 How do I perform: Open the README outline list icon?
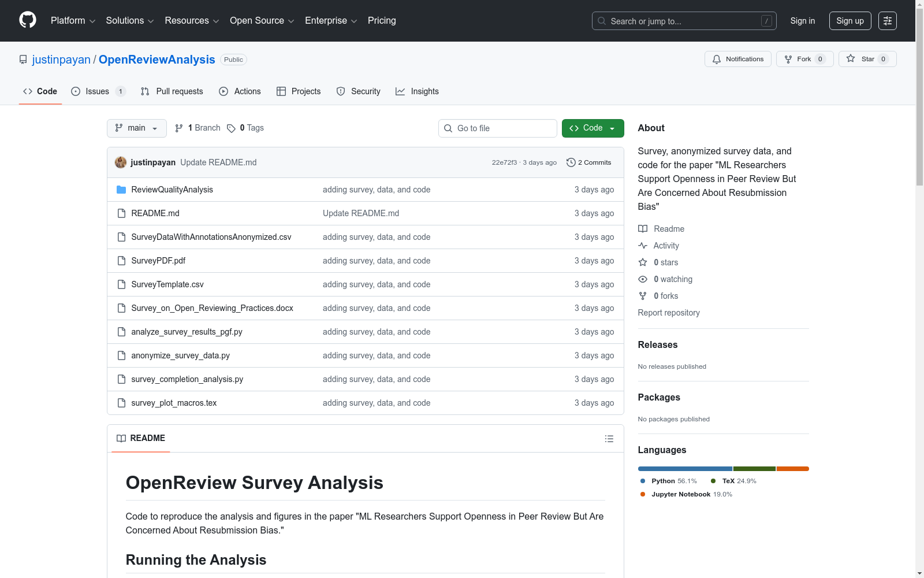609,439
